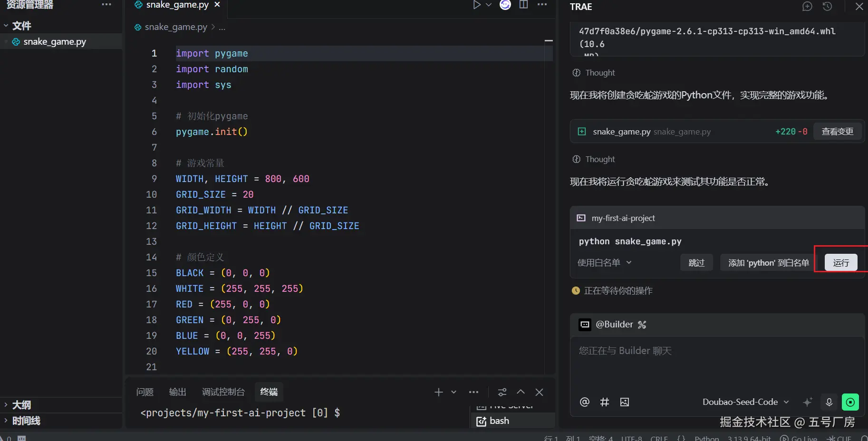Create a new terminal with the plus icon
The width and height of the screenshot is (868, 441).
(x=439, y=392)
